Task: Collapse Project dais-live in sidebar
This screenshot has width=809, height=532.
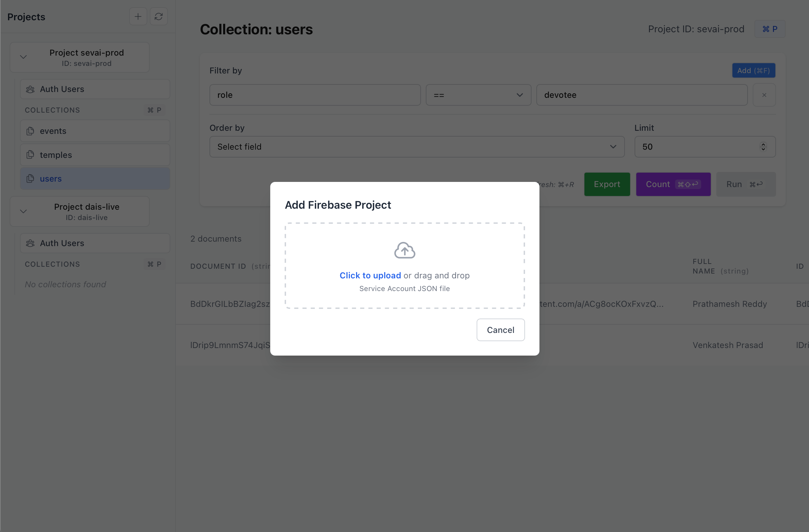Action: (x=23, y=211)
